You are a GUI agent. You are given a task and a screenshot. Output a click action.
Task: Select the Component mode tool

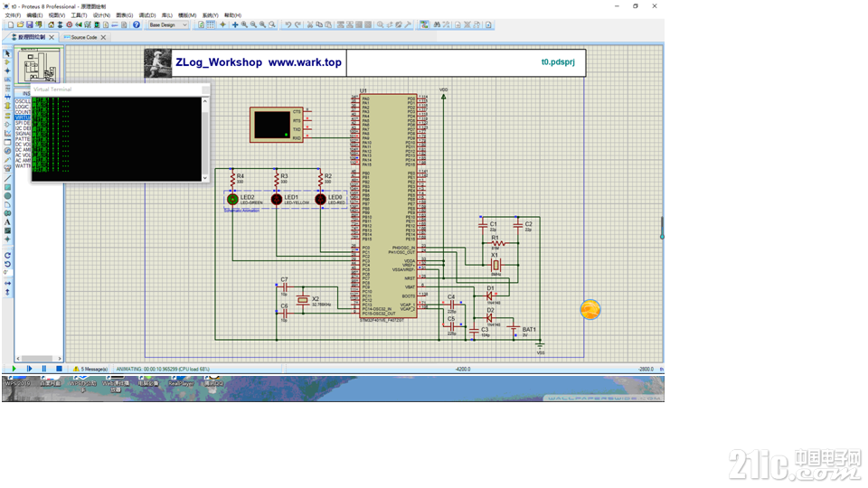(x=7, y=62)
